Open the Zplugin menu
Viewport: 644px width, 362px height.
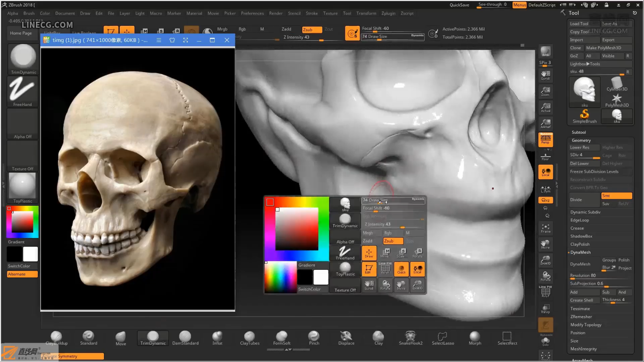(x=388, y=13)
